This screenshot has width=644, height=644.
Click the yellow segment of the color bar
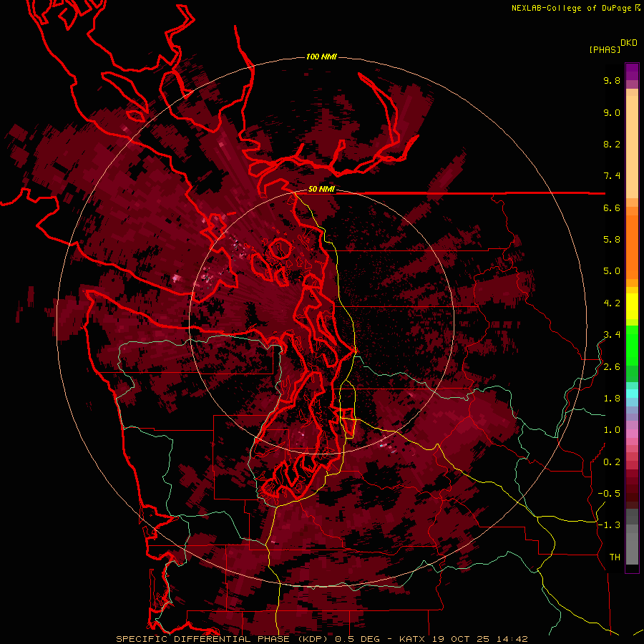point(632,306)
